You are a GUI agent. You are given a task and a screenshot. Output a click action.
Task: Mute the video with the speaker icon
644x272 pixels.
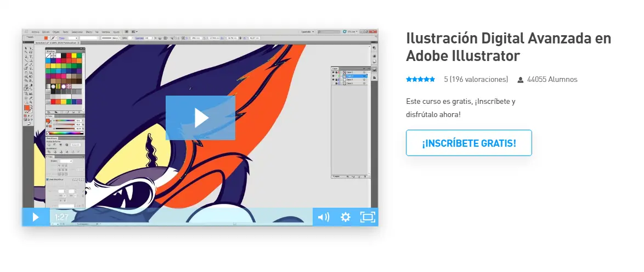click(x=324, y=217)
